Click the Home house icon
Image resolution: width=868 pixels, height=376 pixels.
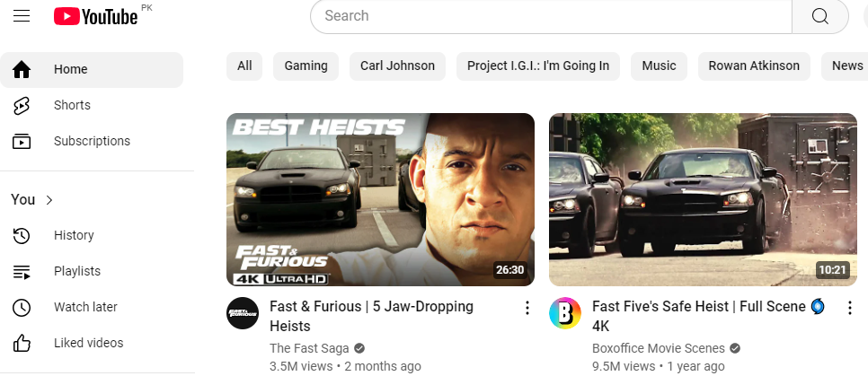(22, 70)
